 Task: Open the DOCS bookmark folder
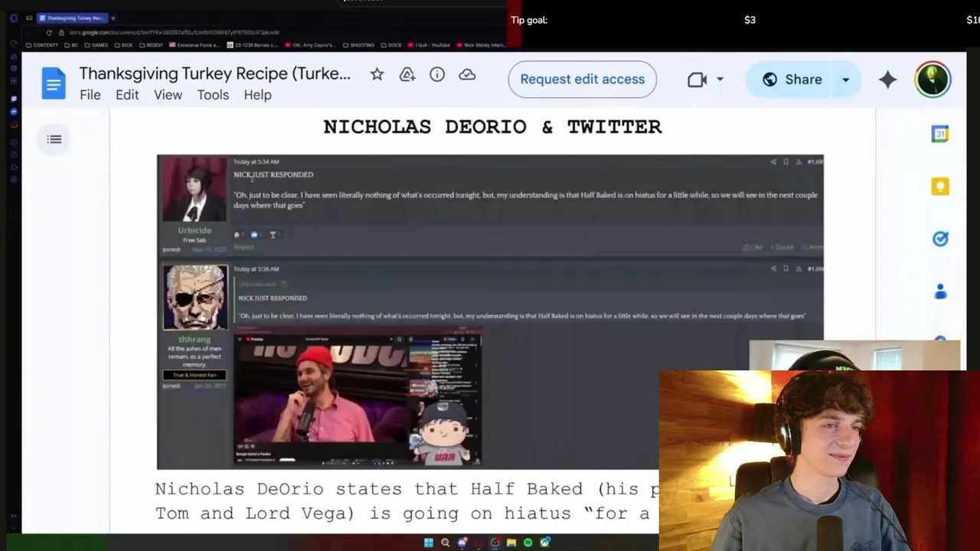(390, 45)
